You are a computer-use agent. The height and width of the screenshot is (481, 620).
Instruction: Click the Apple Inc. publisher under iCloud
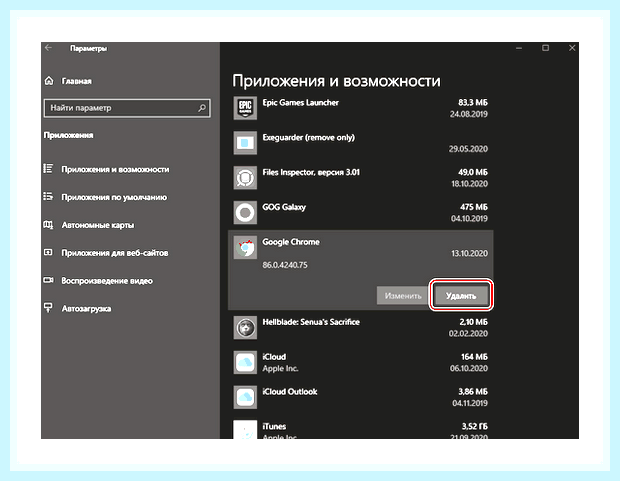[280, 369]
